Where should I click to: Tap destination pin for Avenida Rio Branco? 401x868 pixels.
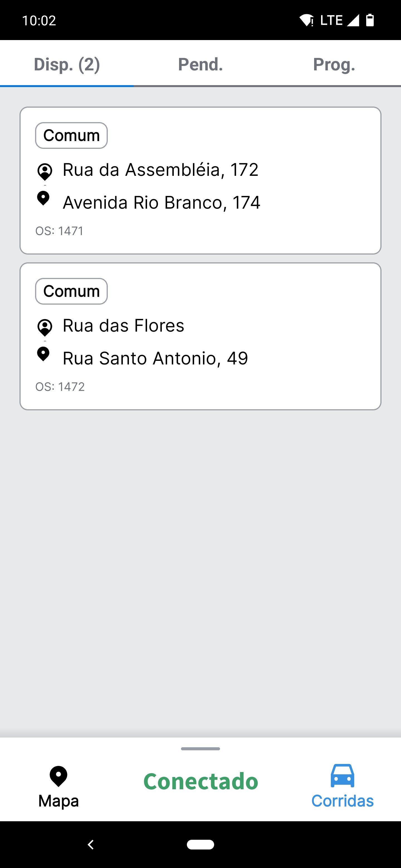pyautogui.click(x=43, y=198)
